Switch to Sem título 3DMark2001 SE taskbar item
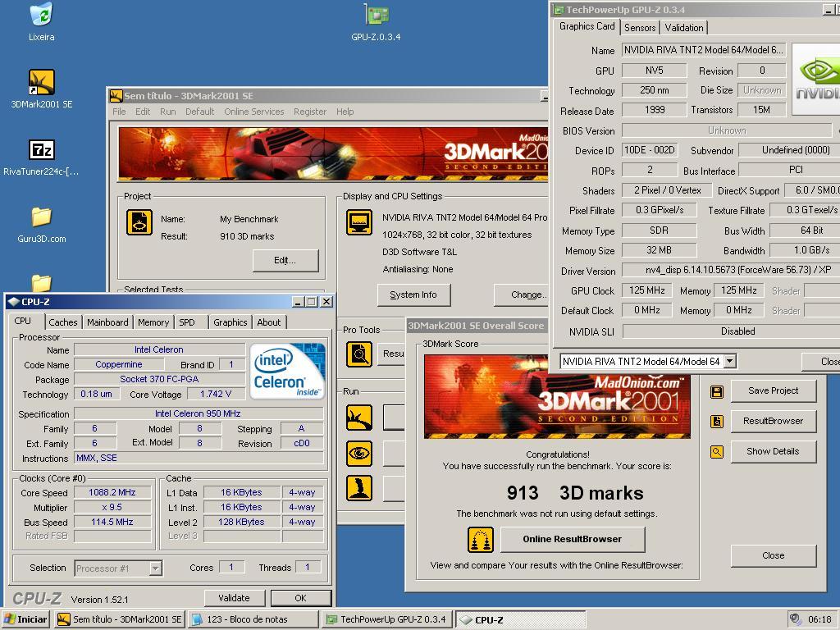The width and height of the screenshot is (840, 630). pos(120,619)
